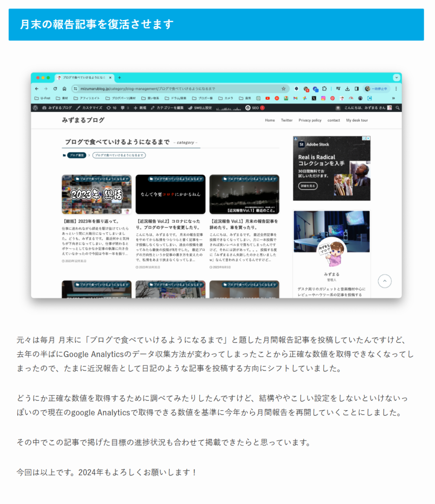The image size is (435, 504).
Task: Open the Extensions puzzle-piece icon
Action: click(325, 89)
